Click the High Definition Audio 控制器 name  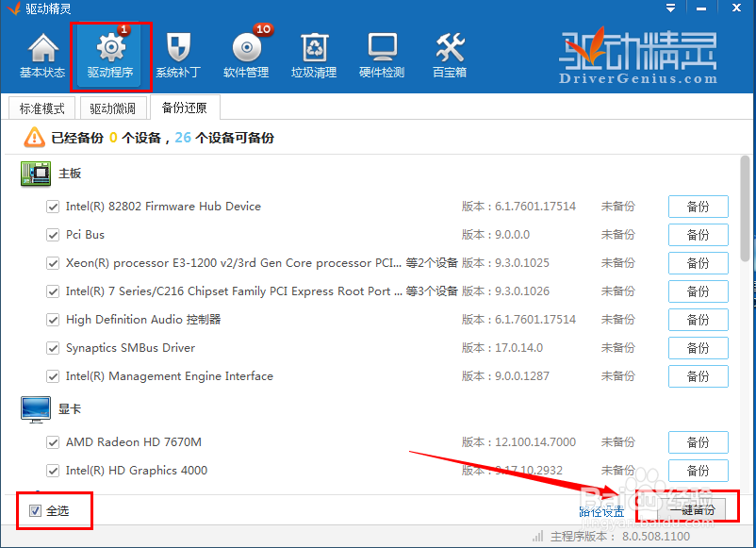point(143,320)
